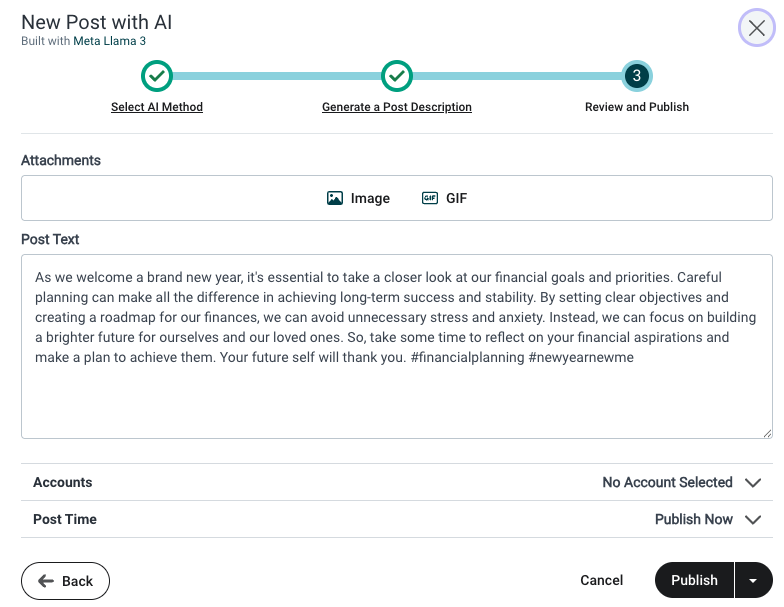Screen dimensions: 784x607
Task: Click the GIF attachment icon
Action: (x=430, y=198)
